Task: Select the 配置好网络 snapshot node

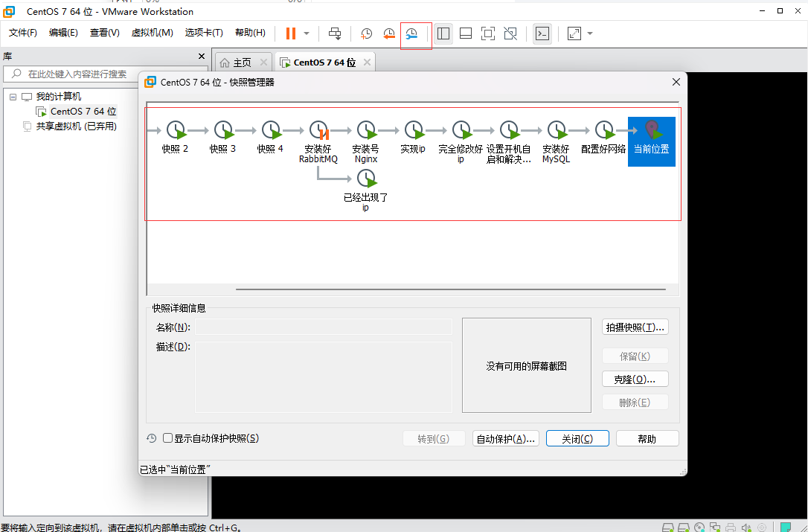Action: point(603,137)
